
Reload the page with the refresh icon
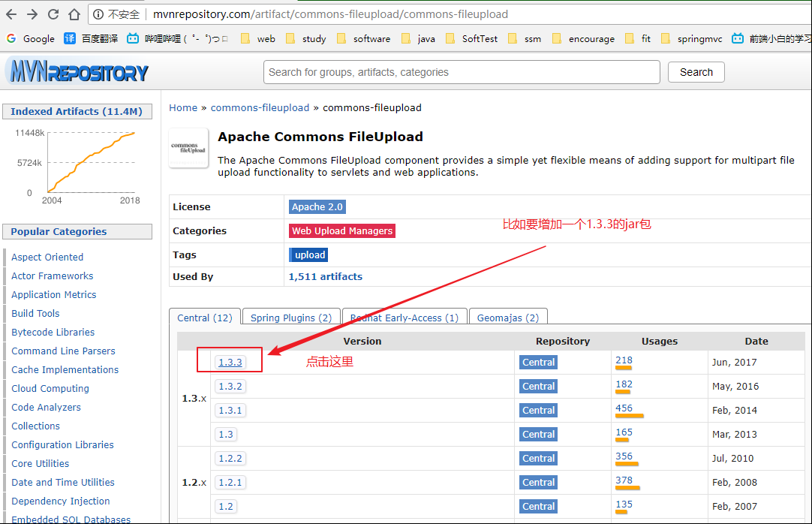pyautogui.click(x=53, y=14)
